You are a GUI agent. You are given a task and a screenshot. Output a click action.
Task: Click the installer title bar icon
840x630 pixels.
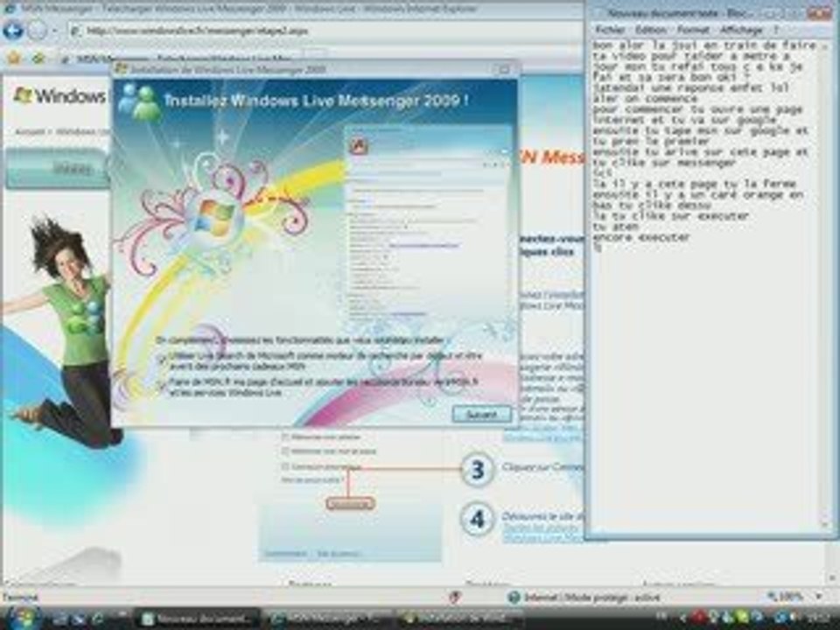[x=122, y=69]
